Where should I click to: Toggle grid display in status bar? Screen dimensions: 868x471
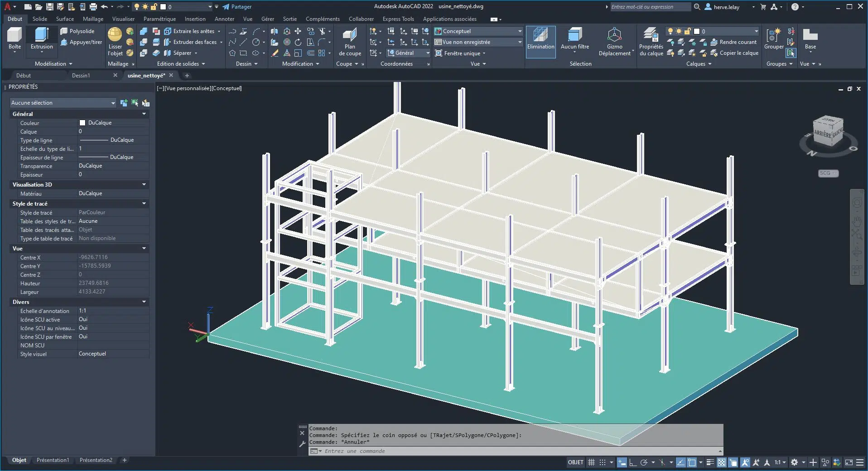(x=591, y=462)
